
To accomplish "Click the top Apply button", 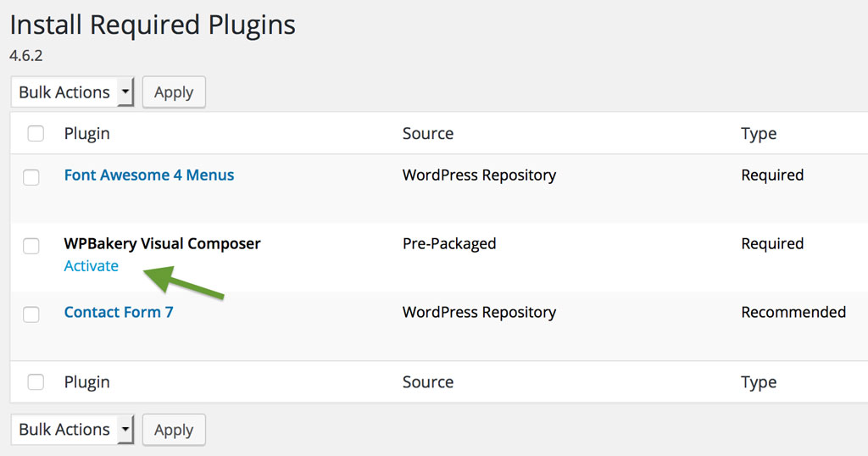I will click(x=174, y=92).
